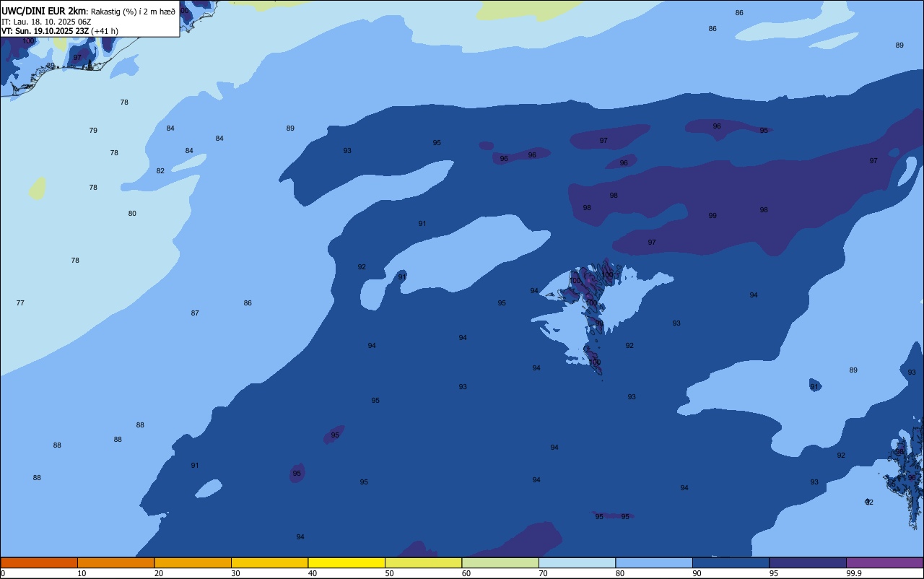Click the 95–99.9 navy legend swatch
924x579 pixels.
808,562
